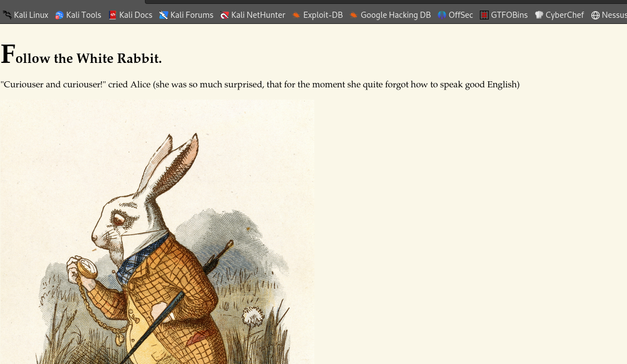
Task: Click the CyberChef chef hat icon
Action: [x=539, y=15]
